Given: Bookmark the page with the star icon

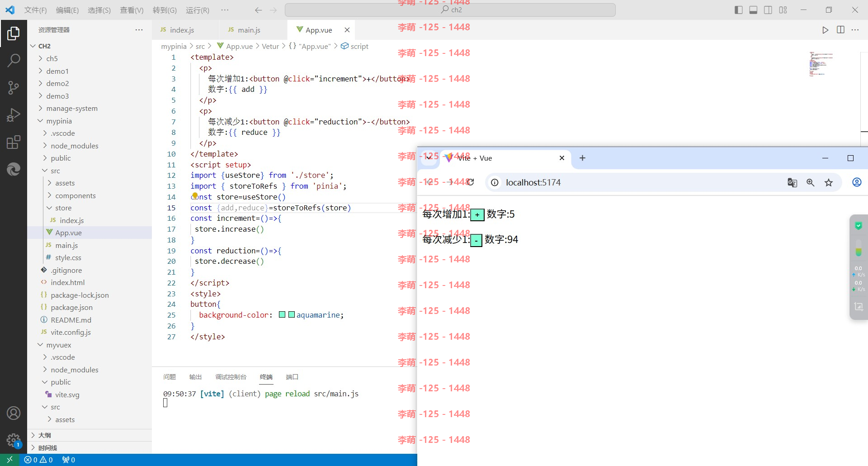Looking at the screenshot, I should pos(828,182).
